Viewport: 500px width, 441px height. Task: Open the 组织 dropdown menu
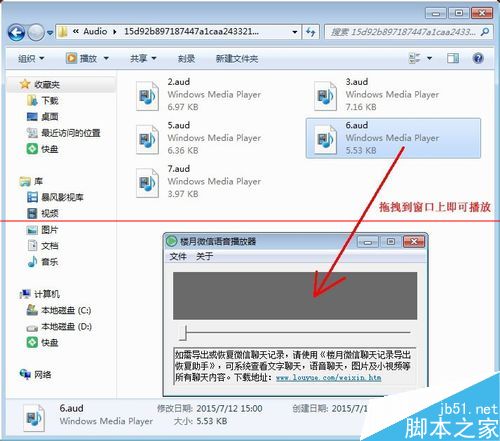(x=31, y=59)
